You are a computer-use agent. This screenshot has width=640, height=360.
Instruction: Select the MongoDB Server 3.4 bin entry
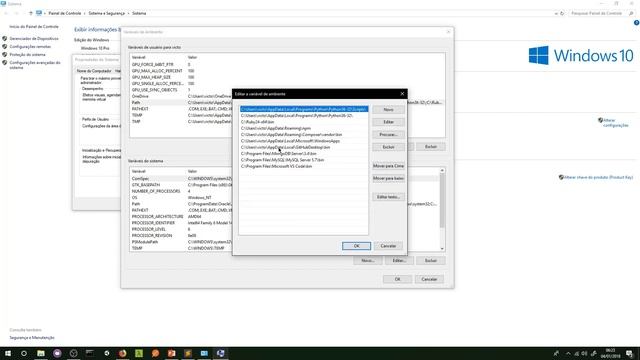click(x=304, y=153)
